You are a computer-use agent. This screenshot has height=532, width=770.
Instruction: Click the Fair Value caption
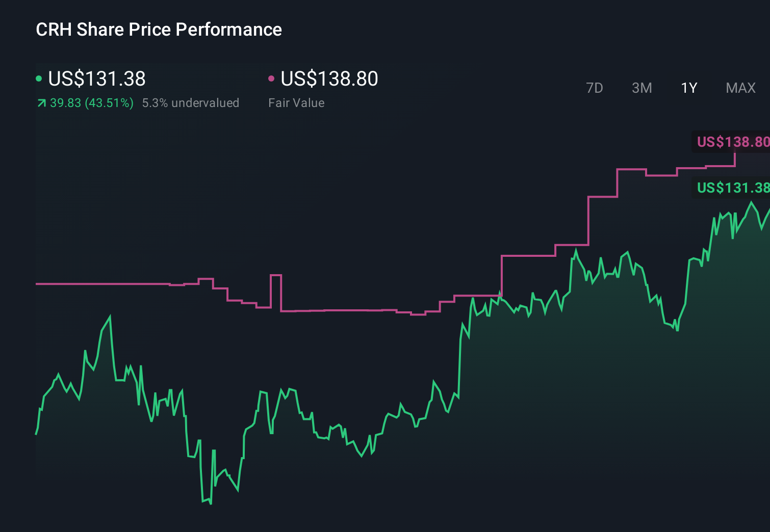(x=296, y=102)
